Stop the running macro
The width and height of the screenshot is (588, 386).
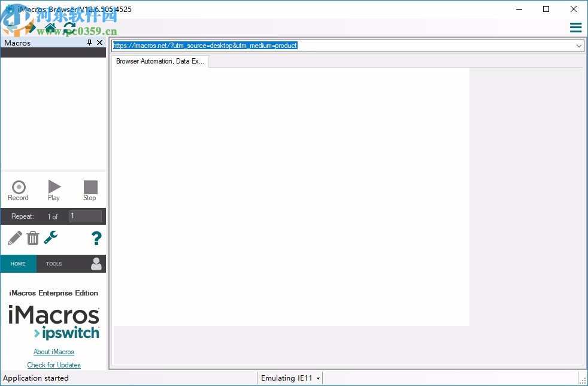tap(90, 191)
